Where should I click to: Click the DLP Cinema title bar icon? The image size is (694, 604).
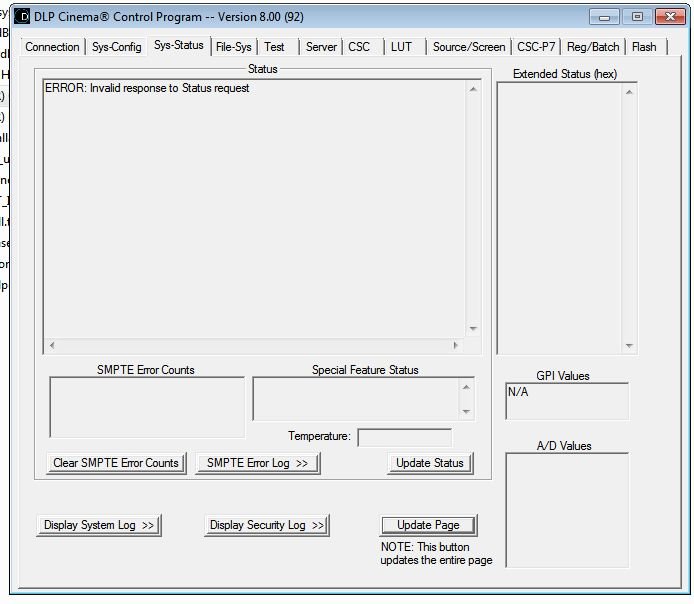[x=22, y=17]
